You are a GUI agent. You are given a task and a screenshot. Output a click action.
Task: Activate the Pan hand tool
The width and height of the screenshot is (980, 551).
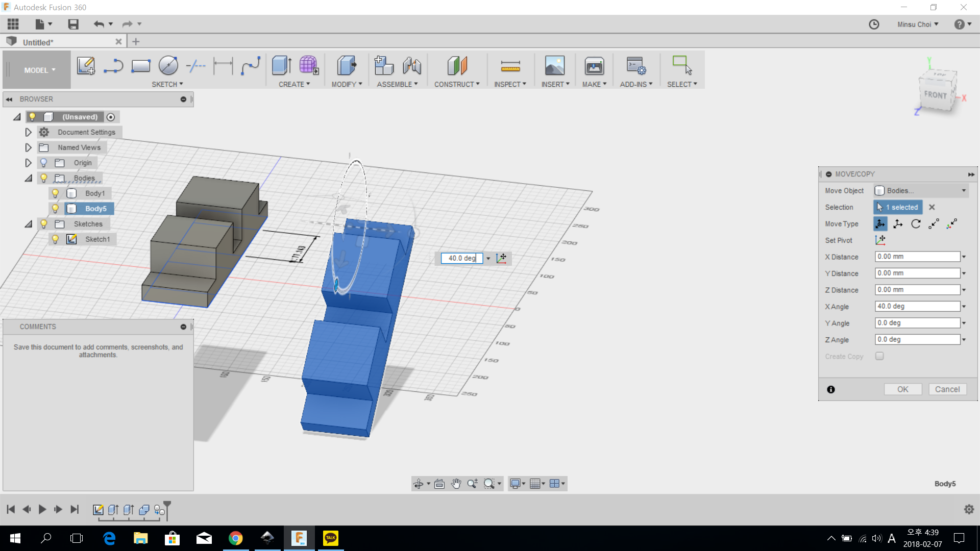click(456, 484)
